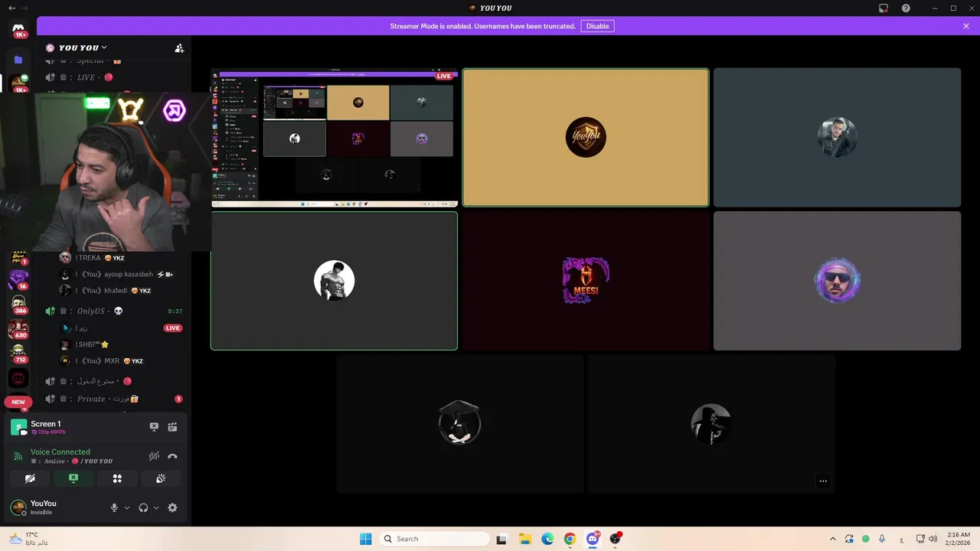This screenshot has height=551, width=980.
Task: Open the Help question mark icon
Action: (906, 8)
